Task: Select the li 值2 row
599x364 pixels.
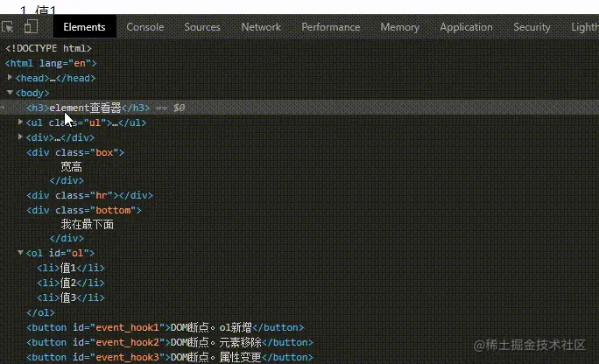Action: tap(71, 283)
